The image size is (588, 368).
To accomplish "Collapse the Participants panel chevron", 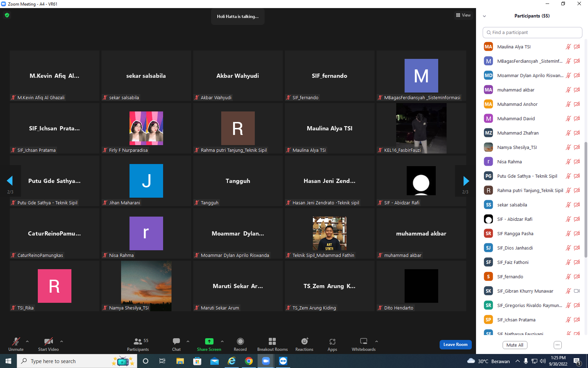I will (484, 16).
